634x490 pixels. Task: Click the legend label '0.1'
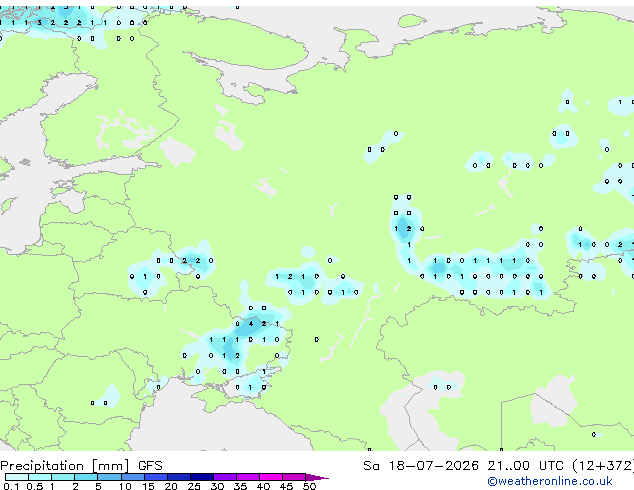tap(11, 486)
